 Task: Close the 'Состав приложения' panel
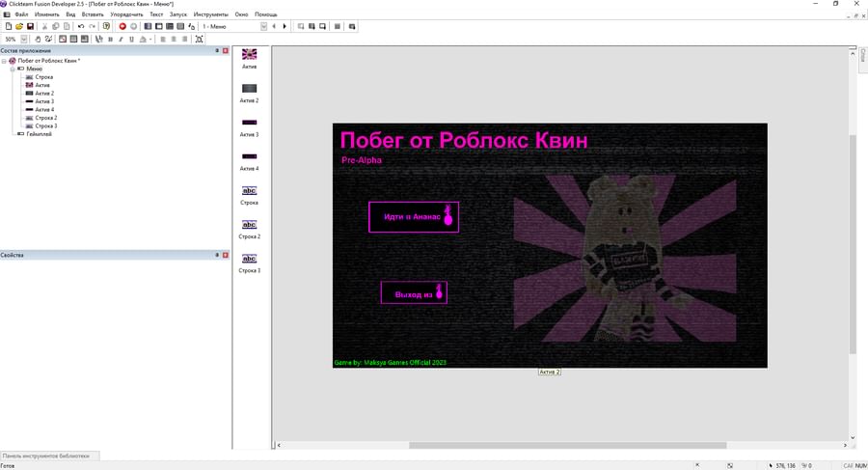(226, 50)
